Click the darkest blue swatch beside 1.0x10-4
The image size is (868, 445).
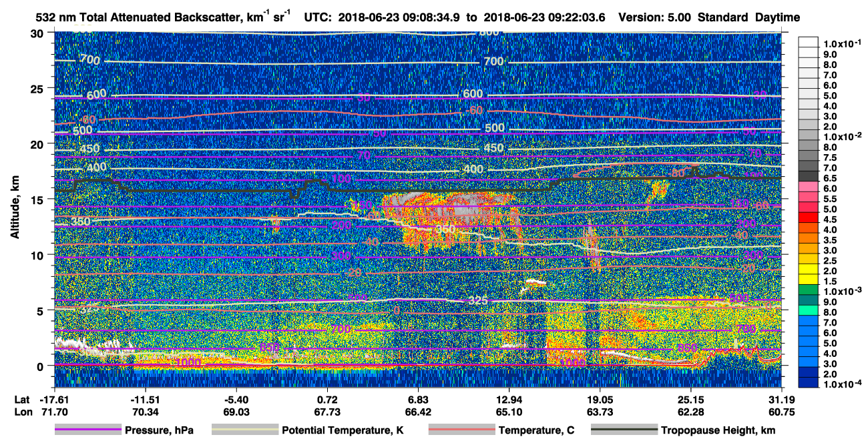(809, 383)
